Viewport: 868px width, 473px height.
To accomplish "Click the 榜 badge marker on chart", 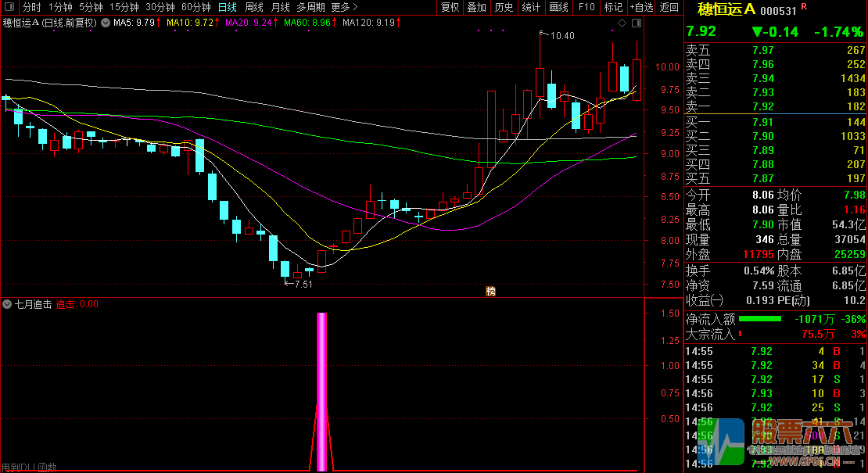I will 491,292.
